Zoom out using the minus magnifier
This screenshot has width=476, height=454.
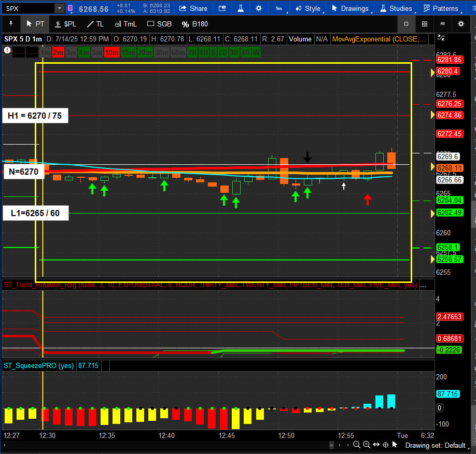(x=357, y=445)
